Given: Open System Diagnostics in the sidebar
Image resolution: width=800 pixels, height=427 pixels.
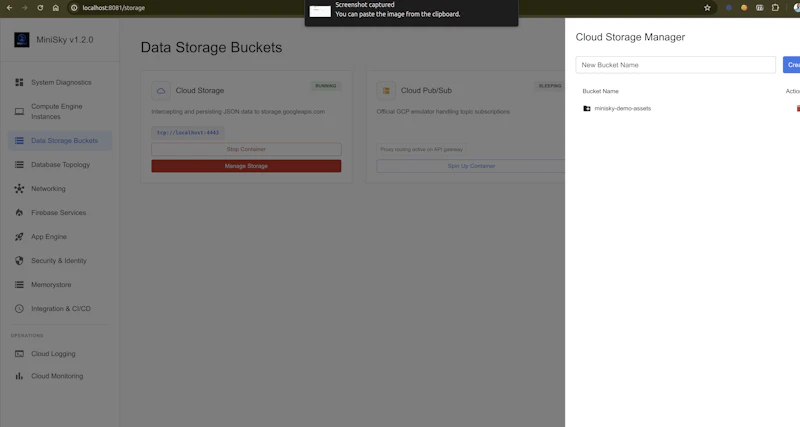Looking at the screenshot, I should [x=60, y=82].
